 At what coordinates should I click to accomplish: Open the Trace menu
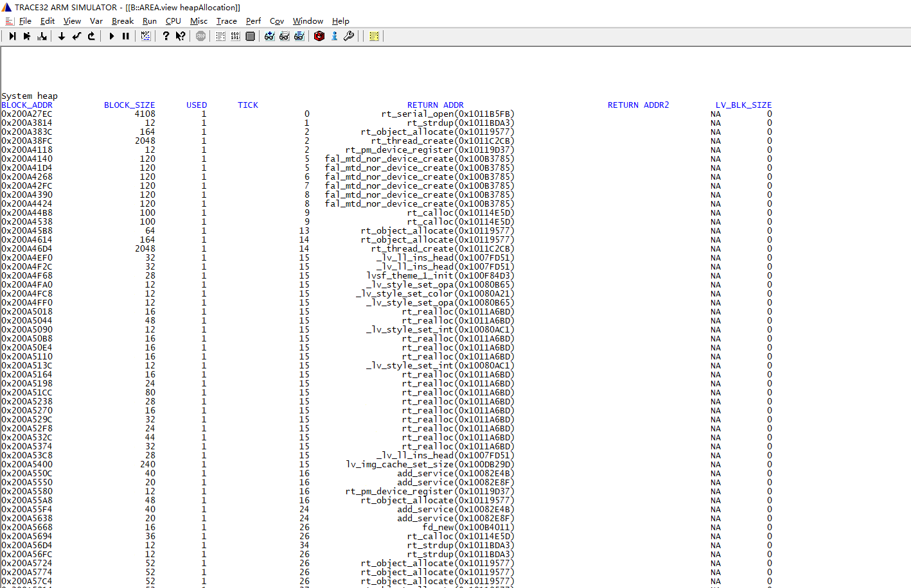226,21
